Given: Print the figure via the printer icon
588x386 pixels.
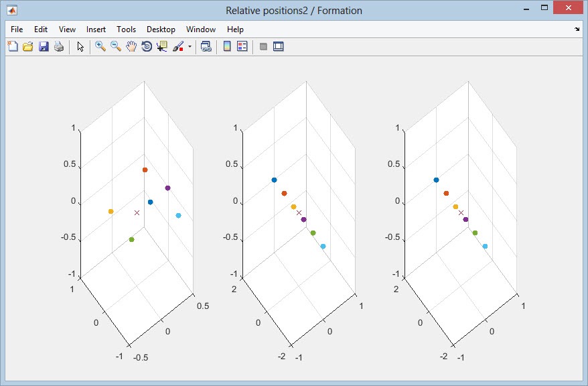Looking at the screenshot, I should click(x=59, y=46).
